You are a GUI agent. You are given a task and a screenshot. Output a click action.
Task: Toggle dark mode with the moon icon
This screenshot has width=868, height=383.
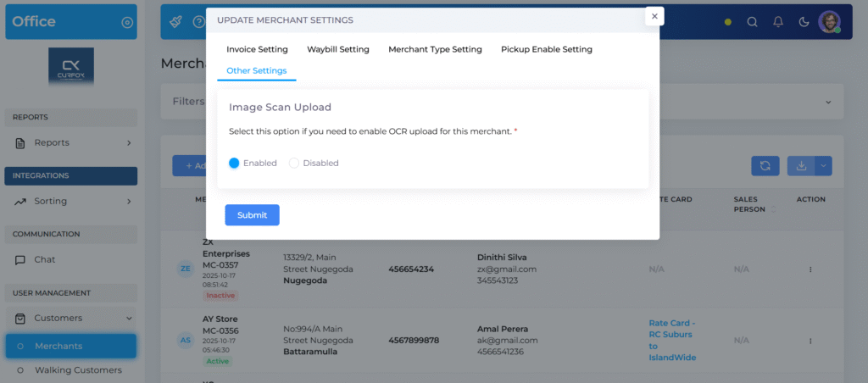[804, 22]
